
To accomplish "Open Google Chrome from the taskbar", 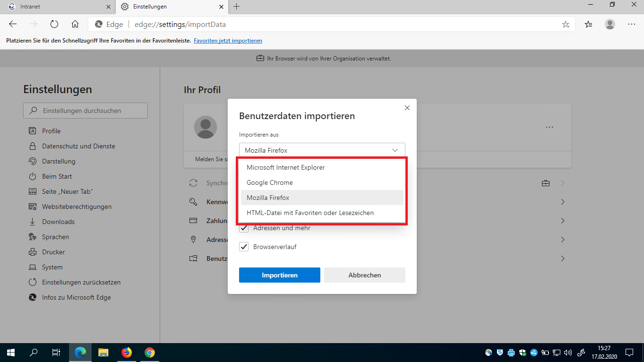I will [x=150, y=353].
